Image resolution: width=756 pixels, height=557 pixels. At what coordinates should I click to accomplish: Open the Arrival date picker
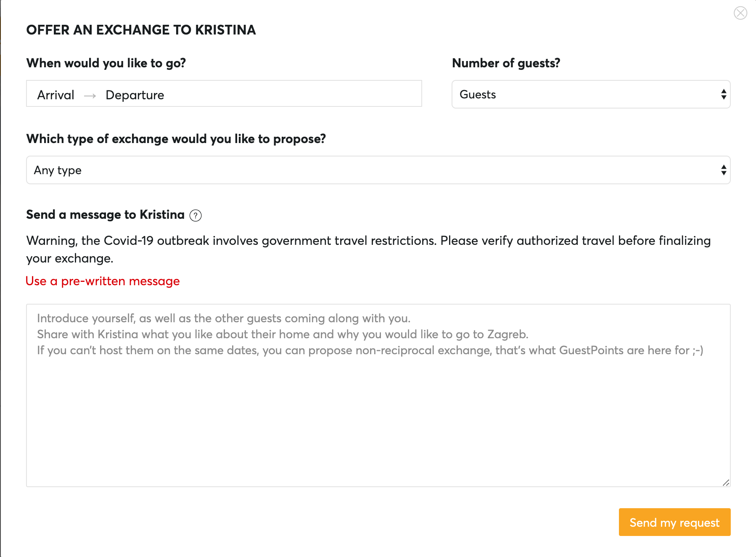click(56, 95)
